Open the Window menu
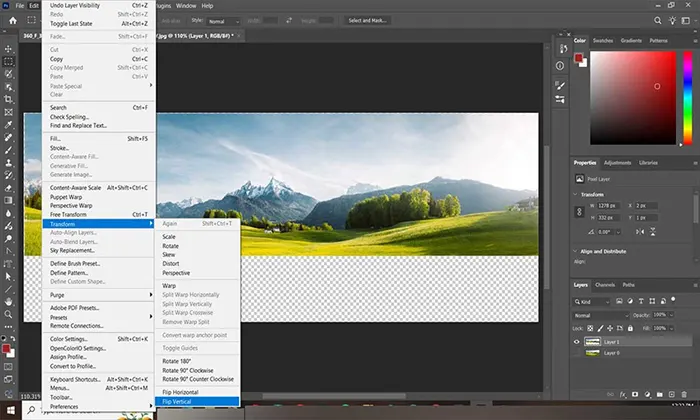Image resolution: width=700 pixels, height=420 pixels. [x=186, y=6]
